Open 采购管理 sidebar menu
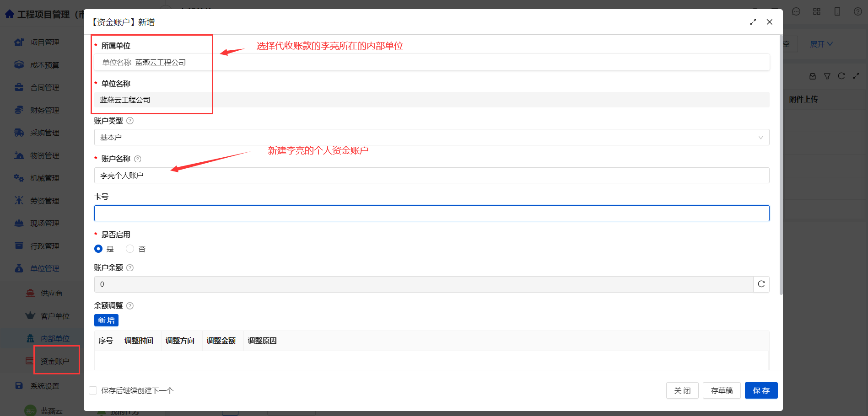The height and width of the screenshot is (416, 868). [44, 133]
